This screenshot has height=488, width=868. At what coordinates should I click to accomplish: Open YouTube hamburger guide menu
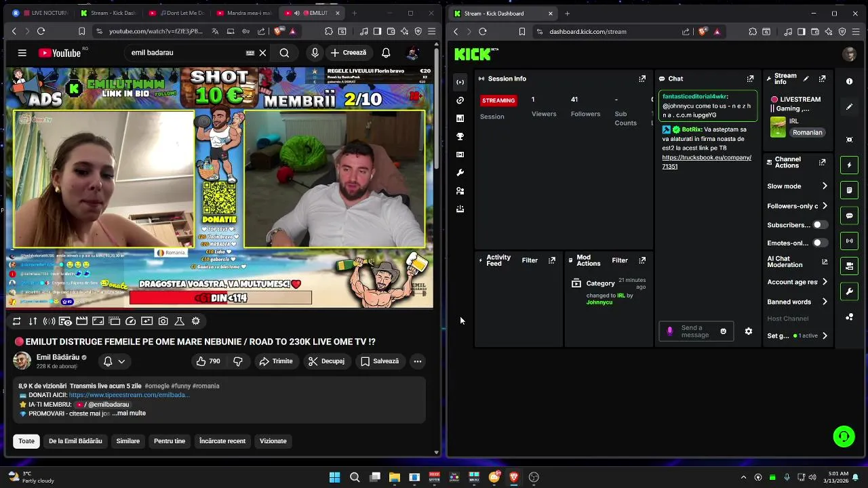[22, 53]
